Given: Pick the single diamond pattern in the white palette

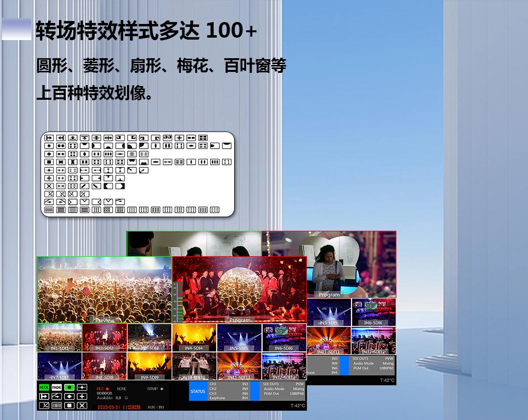Looking at the screenshot, I should pos(49,154).
